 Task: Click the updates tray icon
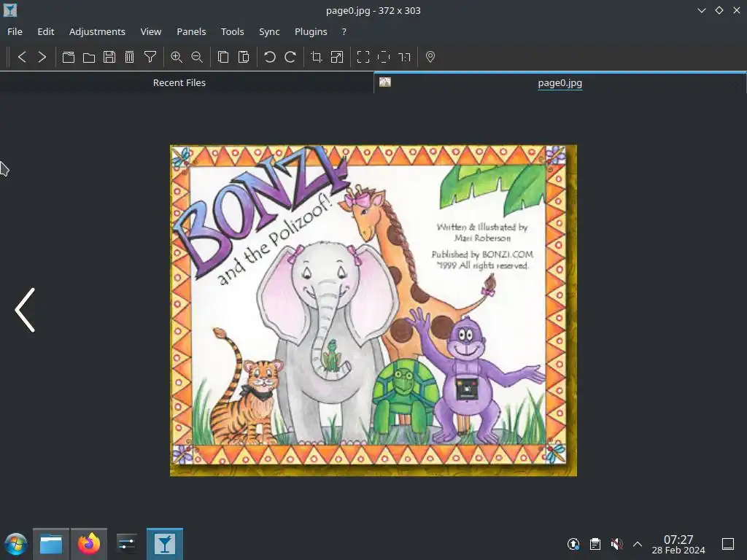click(x=573, y=544)
